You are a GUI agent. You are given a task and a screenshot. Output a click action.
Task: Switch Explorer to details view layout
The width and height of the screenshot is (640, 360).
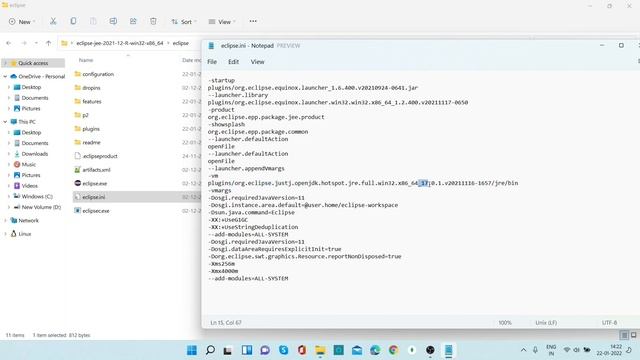[x=624, y=335]
